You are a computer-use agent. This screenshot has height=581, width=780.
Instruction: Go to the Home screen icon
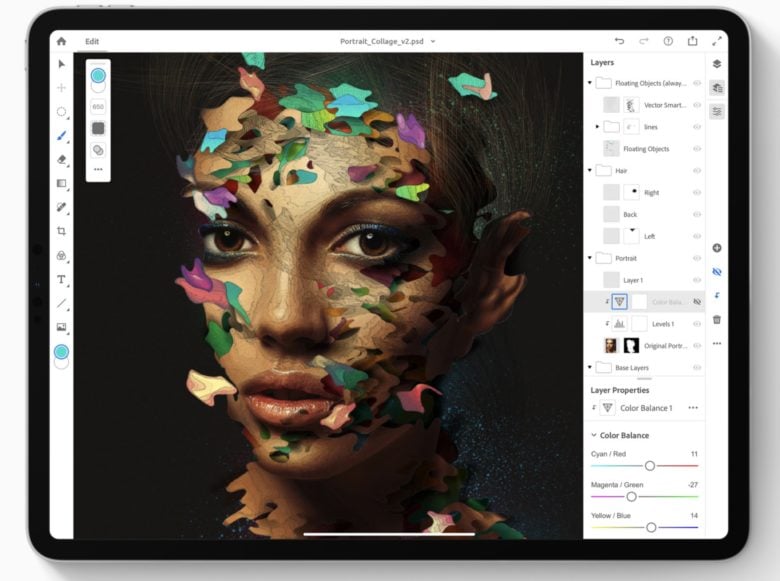(61, 41)
